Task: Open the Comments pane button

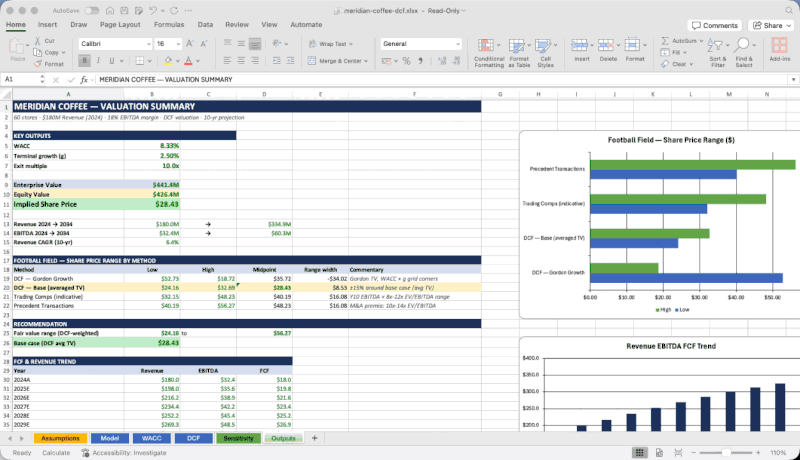Action: pyautogui.click(x=714, y=25)
